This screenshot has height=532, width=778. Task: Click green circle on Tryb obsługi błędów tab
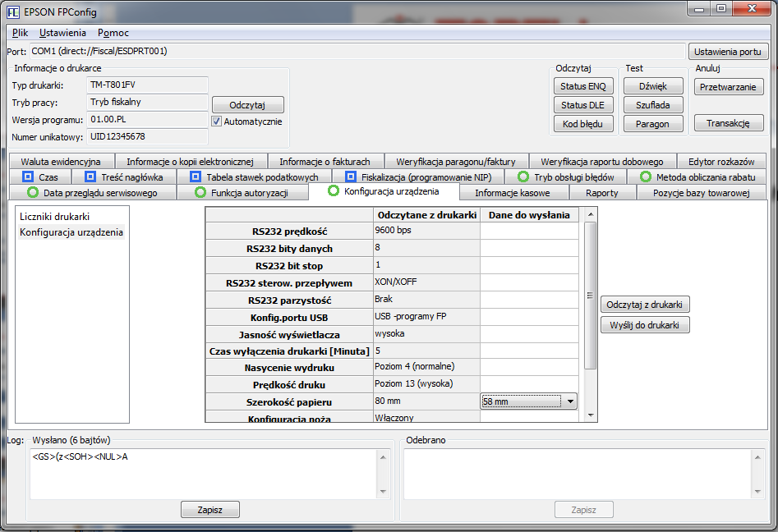click(523, 177)
